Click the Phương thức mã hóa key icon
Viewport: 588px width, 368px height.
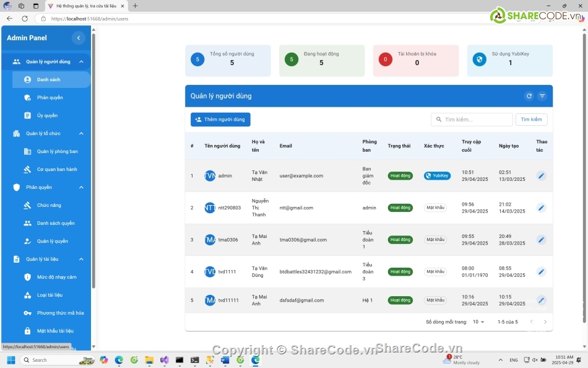pos(27,313)
